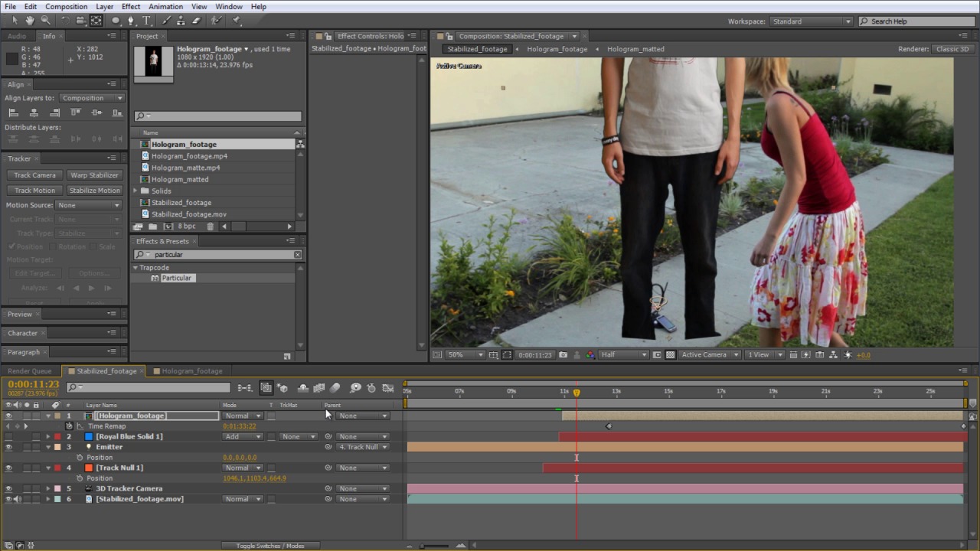This screenshot has height=551, width=980.
Task: Select the Pen tool
Action: 131,21
